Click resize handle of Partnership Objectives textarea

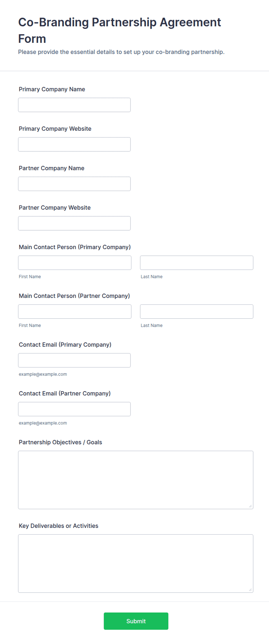(x=250, y=506)
